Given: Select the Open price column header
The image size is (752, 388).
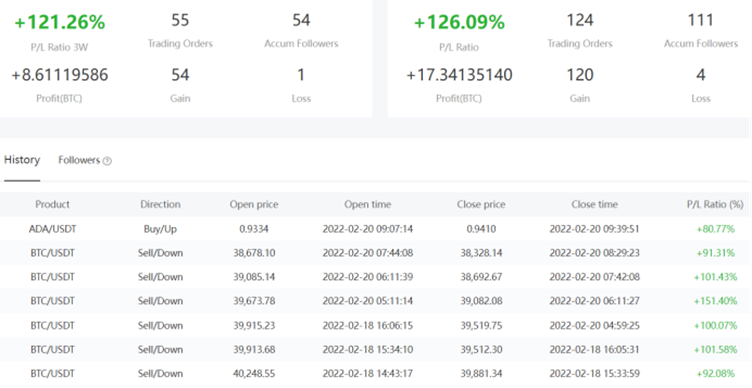Looking at the screenshot, I should pyautogui.click(x=254, y=204).
